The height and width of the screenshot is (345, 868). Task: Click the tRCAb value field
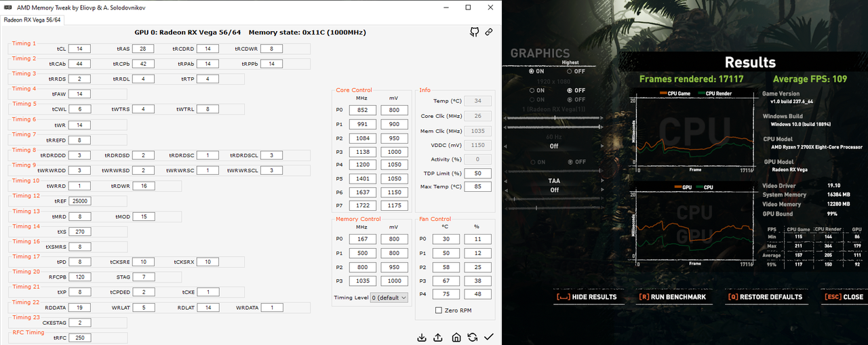(x=79, y=64)
